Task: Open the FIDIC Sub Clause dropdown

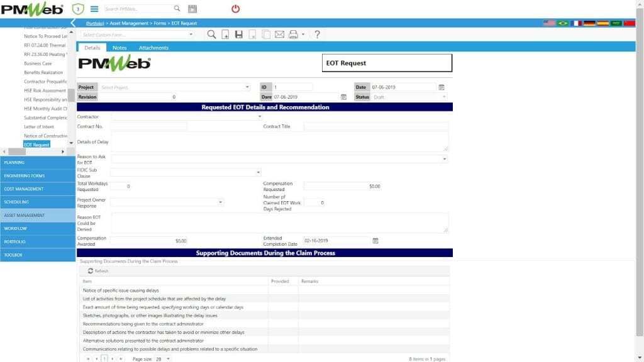Action: [x=258, y=172]
